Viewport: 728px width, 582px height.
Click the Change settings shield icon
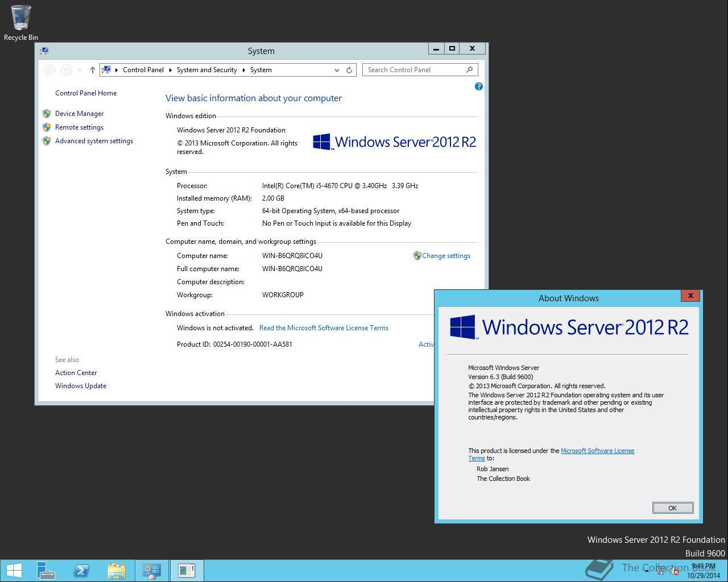click(417, 256)
